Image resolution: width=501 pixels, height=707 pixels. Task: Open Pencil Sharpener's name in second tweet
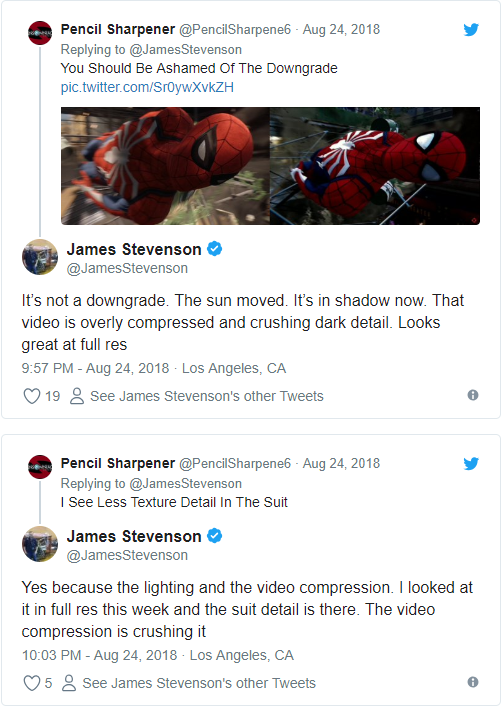click(118, 464)
